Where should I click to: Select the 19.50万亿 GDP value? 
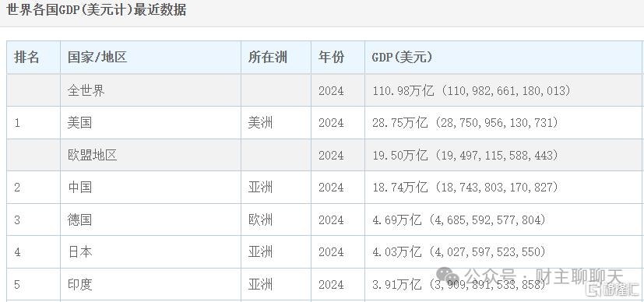[466, 155]
